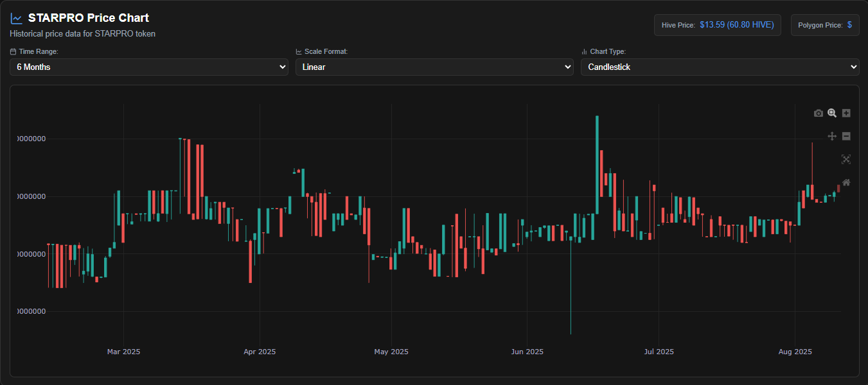Click the "Aug 2025" axis label
This screenshot has width=868, height=385.
[x=795, y=352]
